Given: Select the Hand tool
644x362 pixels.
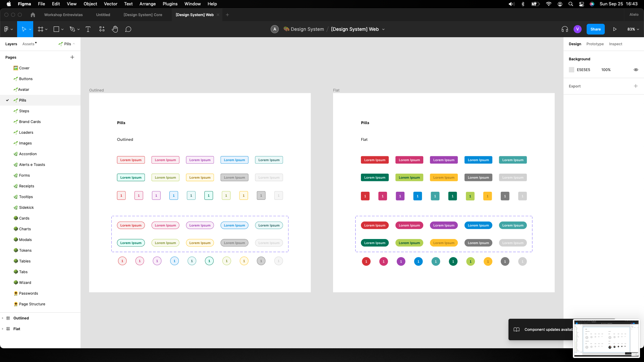Looking at the screenshot, I should click(115, 29).
